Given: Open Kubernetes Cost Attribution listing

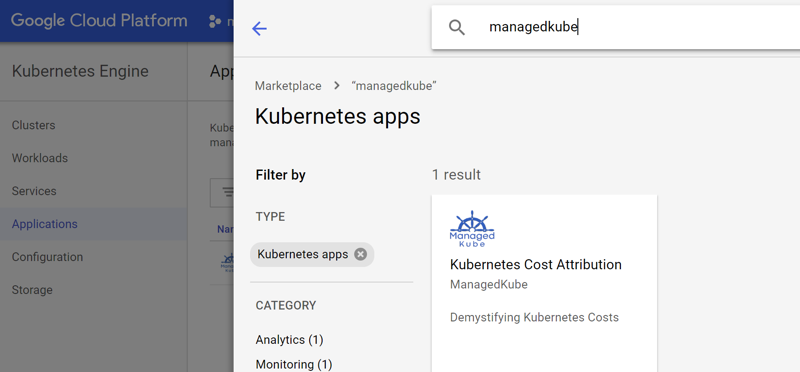Looking at the screenshot, I should coord(536,264).
